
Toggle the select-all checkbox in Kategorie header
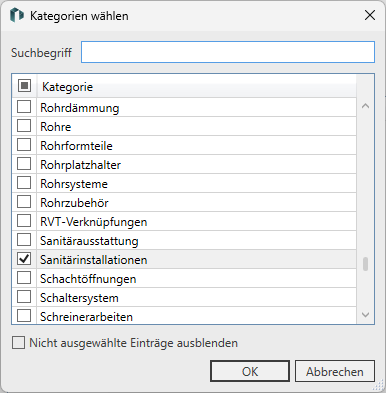[x=24, y=86]
